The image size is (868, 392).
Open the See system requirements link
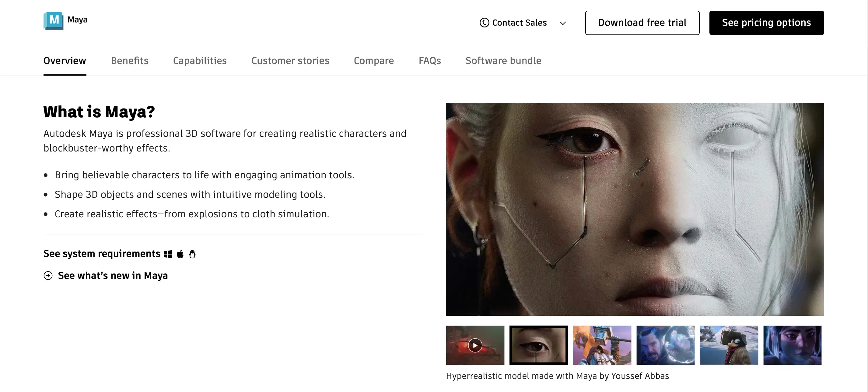tap(101, 254)
